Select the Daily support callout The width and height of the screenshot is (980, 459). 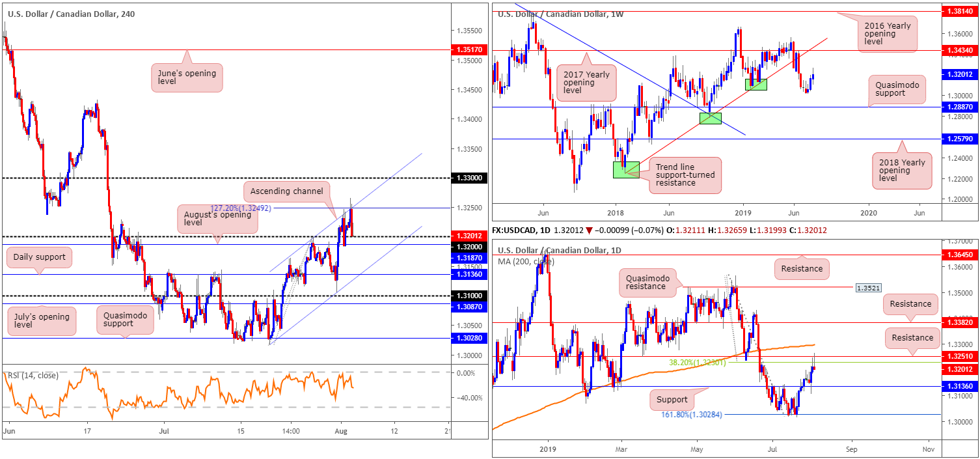click(38, 257)
